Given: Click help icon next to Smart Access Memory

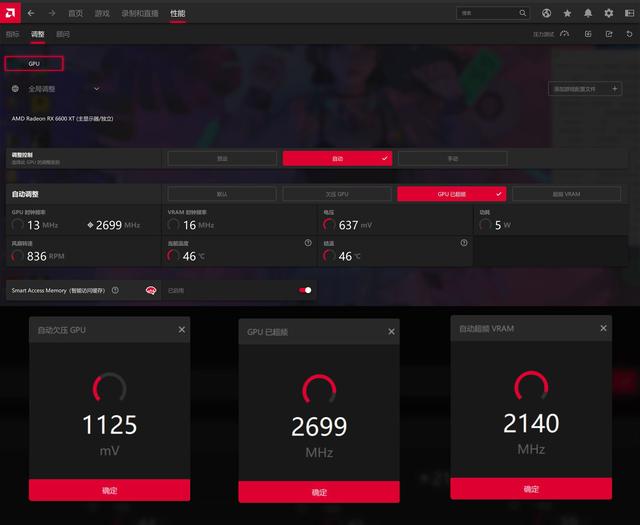Looking at the screenshot, I should coord(116,290).
